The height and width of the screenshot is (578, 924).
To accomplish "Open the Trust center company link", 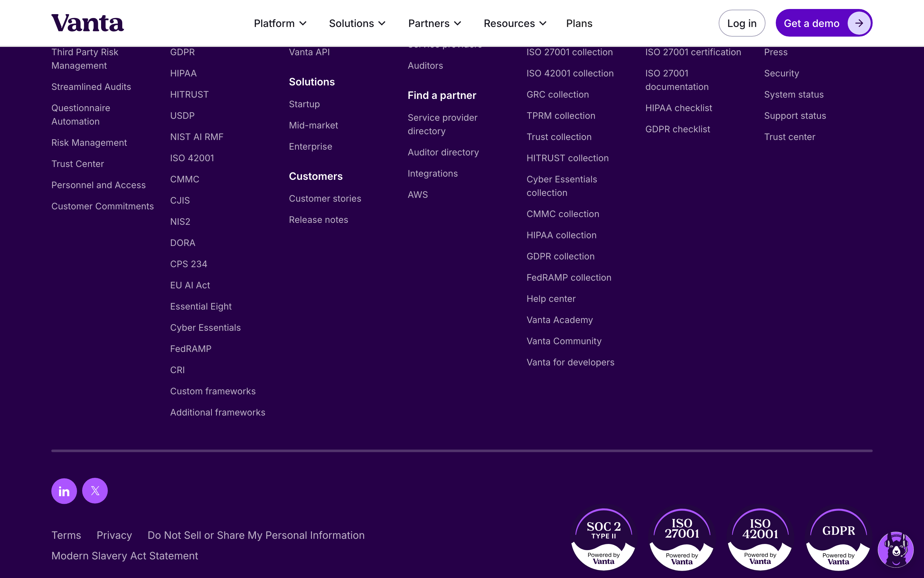I will click(790, 137).
